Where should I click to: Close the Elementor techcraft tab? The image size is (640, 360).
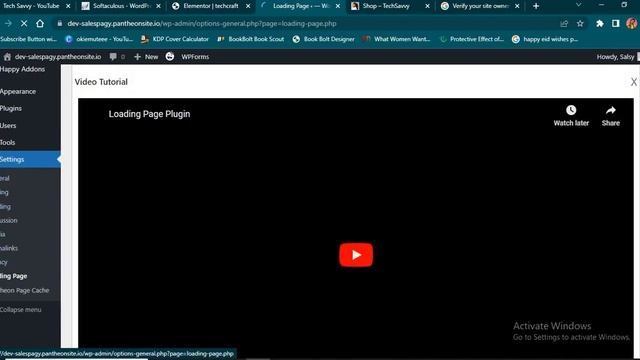pos(248,6)
